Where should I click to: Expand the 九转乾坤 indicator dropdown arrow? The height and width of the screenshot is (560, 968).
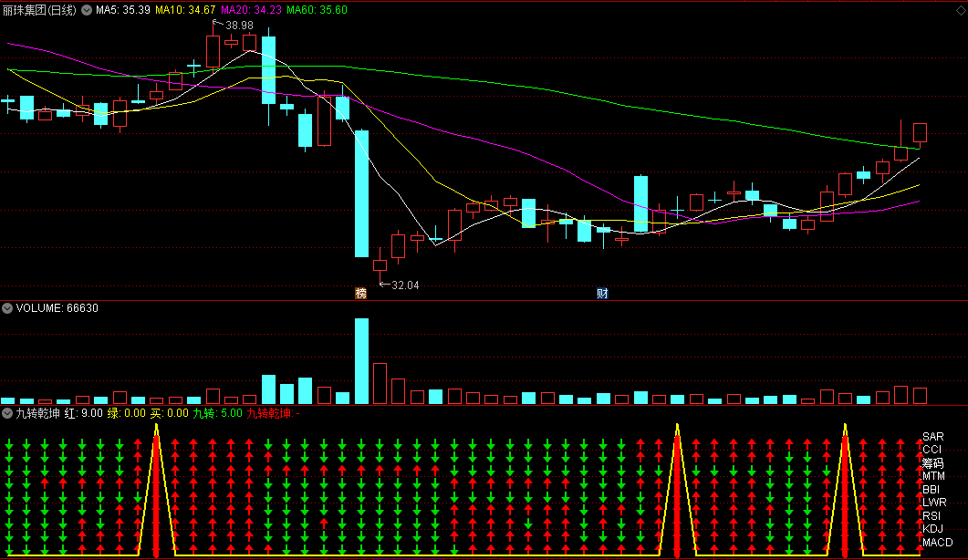(x=7, y=413)
